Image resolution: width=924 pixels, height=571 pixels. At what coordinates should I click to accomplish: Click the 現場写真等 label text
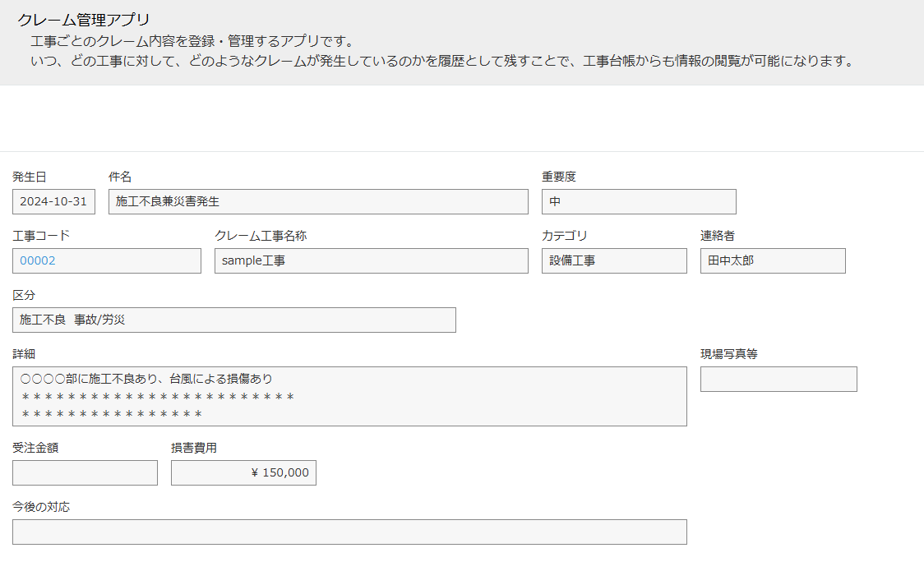[728, 354]
